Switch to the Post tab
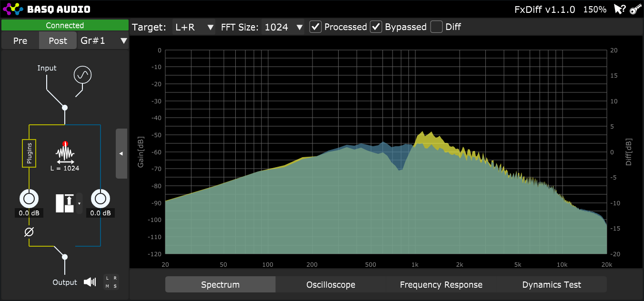Viewport: 644px width, 301px height. point(58,41)
